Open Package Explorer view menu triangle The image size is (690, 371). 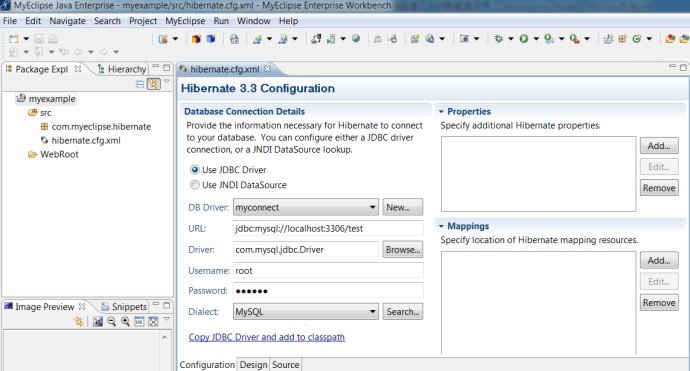click(x=167, y=81)
